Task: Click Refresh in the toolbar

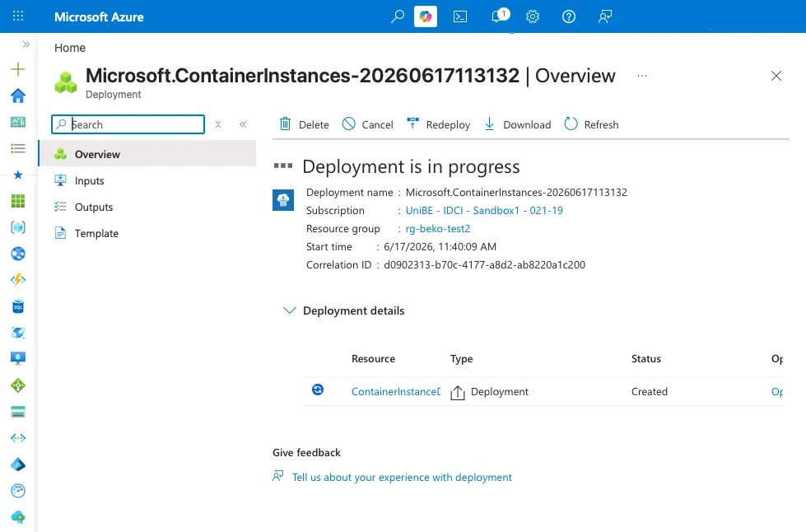Action: tap(591, 124)
